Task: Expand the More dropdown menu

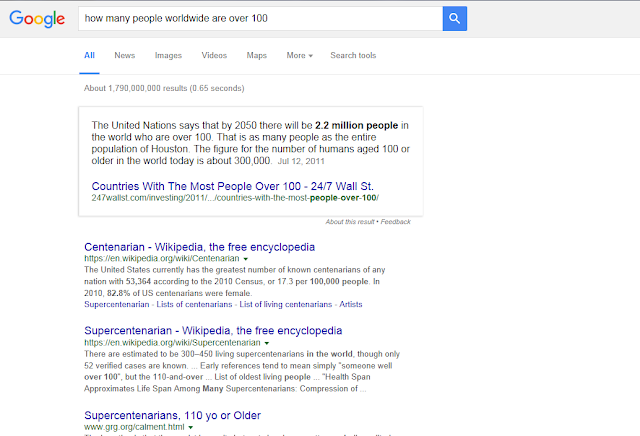Action: click(x=299, y=55)
